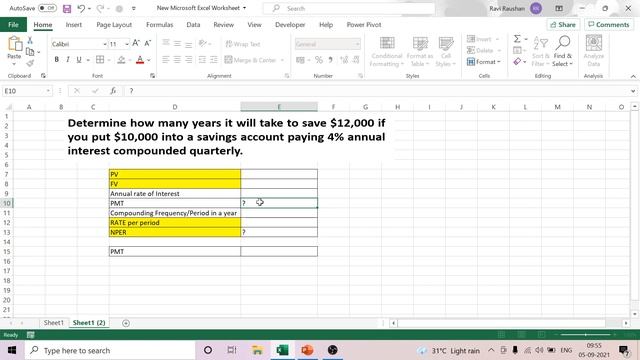Toggle Italic formatting

click(x=68, y=60)
